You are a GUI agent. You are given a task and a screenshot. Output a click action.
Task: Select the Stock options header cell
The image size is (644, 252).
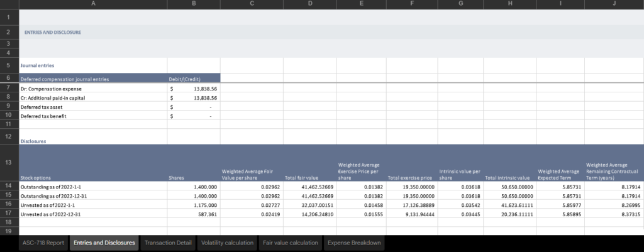coord(93,163)
